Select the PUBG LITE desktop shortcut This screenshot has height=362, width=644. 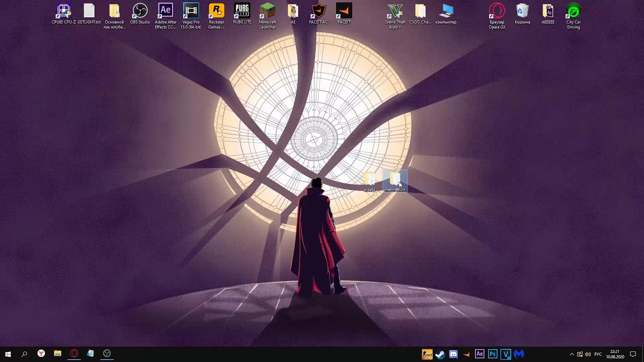tap(242, 14)
